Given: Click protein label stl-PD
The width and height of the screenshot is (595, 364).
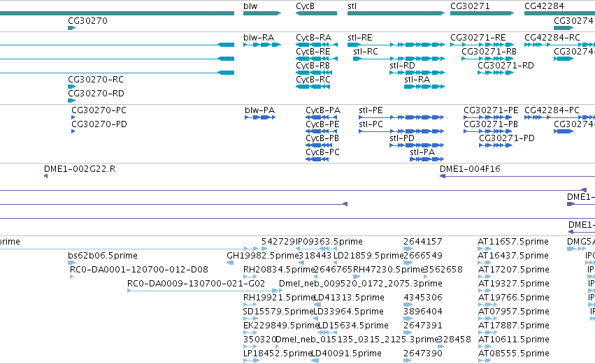Looking at the screenshot, I should click(x=402, y=138).
